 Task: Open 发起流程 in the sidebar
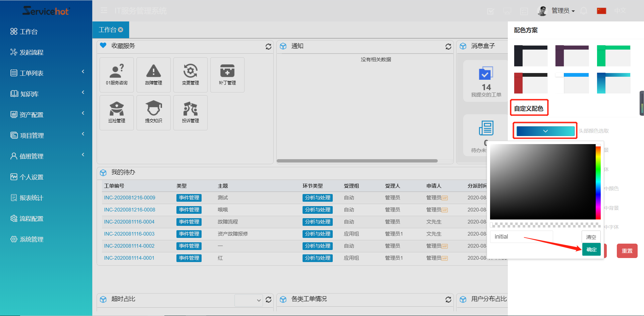pos(32,52)
